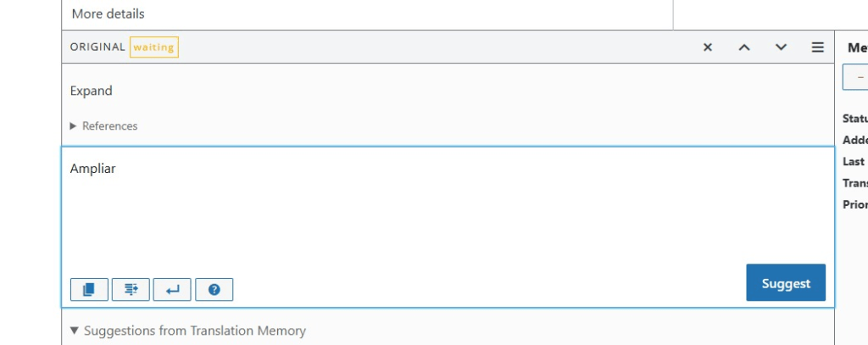The width and height of the screenshot is (868, 345).
Task: Click the Meta sidebar heading
Action: coord(856,48)
